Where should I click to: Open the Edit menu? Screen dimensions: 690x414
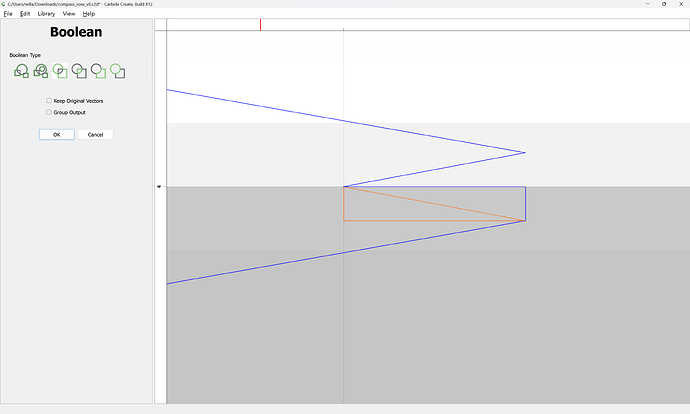coord(25,14)
